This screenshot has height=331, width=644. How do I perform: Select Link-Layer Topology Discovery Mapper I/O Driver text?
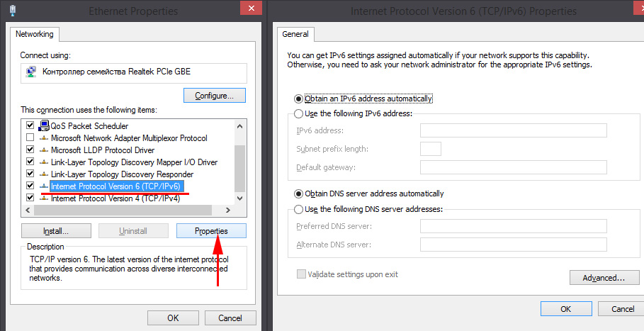pyautogui.click(x=134, y=162)
